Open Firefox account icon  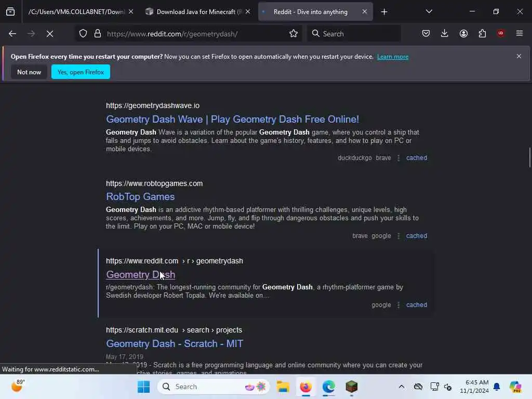point(463,33)
